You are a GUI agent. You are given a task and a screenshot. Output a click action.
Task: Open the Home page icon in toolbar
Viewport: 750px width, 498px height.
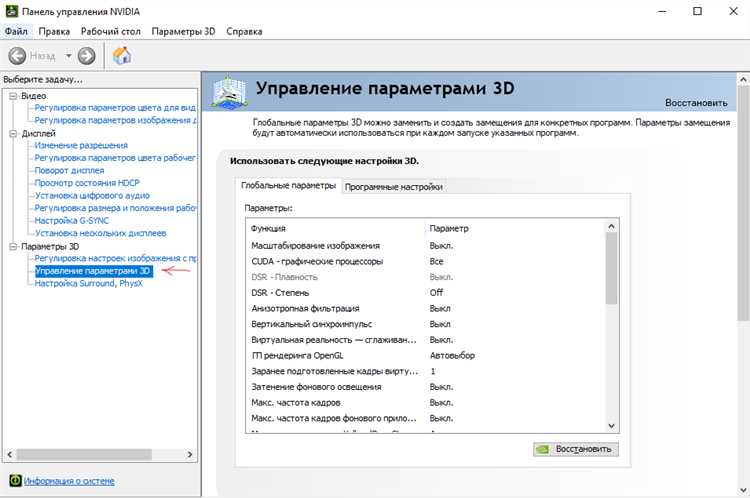click(x=122, y=55)
